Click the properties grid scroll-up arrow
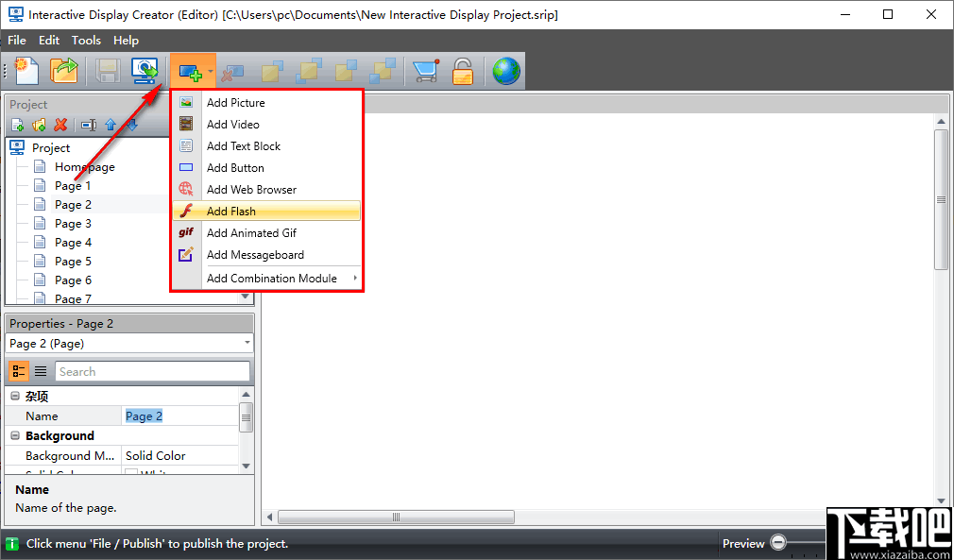This screenshot has height=560, width=954. pyautogui.click(x=246, y=395)
